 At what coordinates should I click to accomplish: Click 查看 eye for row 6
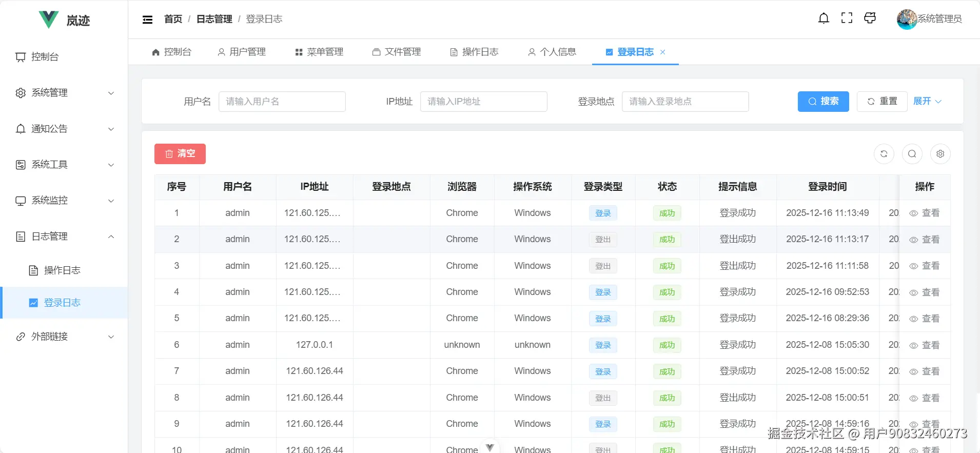(x=925, y=345)
